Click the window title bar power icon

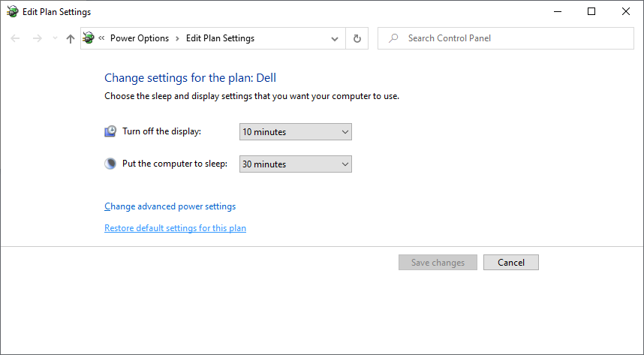pyautogui.click(x=13, y=11)
